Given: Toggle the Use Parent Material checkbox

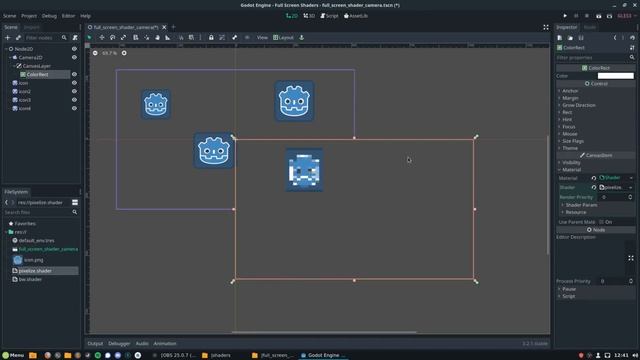Looking at the screenshot, I should pyautogui.click(x=601, y=222).
